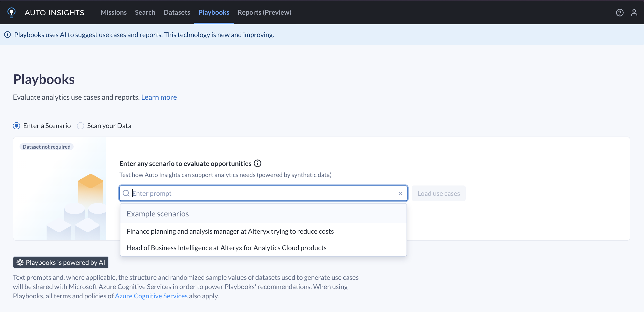Viewport: 644px width, 312px height.
Task: Switch to the Datasets tab
Action: (177, 12)
